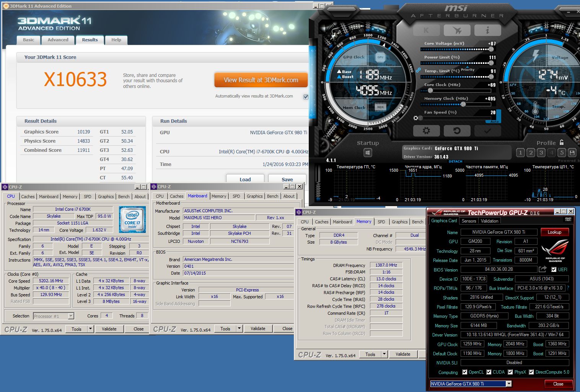Open the info "i" button in Afterburner
580x392 pixels.
point(487,30)
